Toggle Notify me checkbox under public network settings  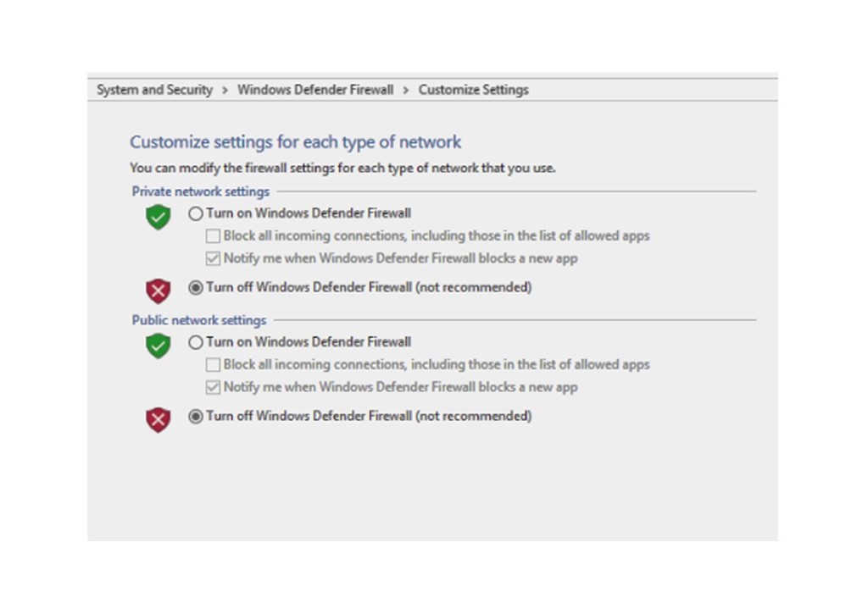tap(213, 387)
